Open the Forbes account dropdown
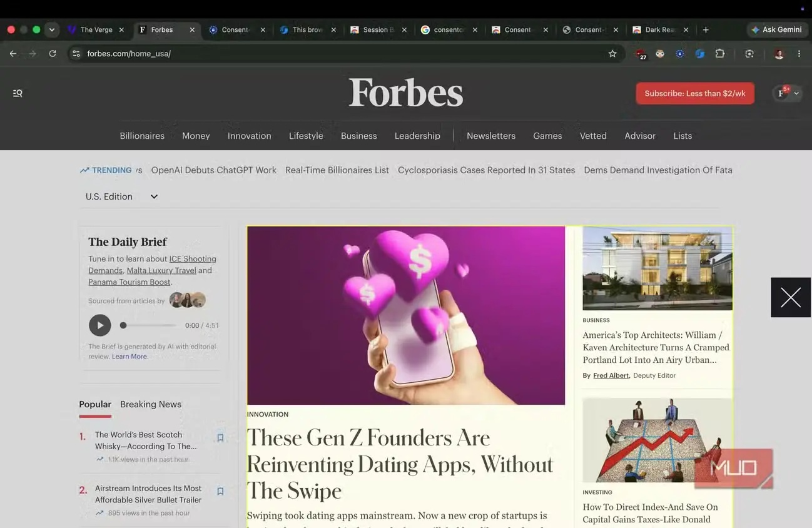The width and height of the screenshot is (812, 528). point(787,93)
